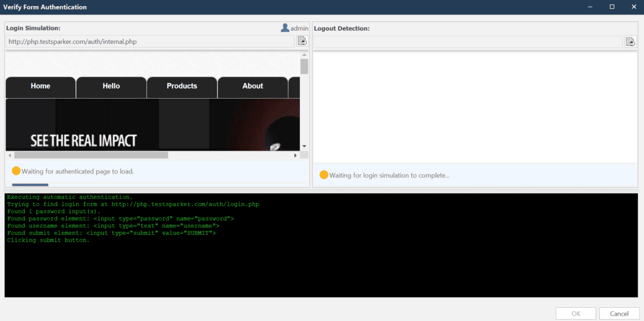Click the 'Found 1 password input(s).' log line
The image size is (644, 321).
[53, 212]
